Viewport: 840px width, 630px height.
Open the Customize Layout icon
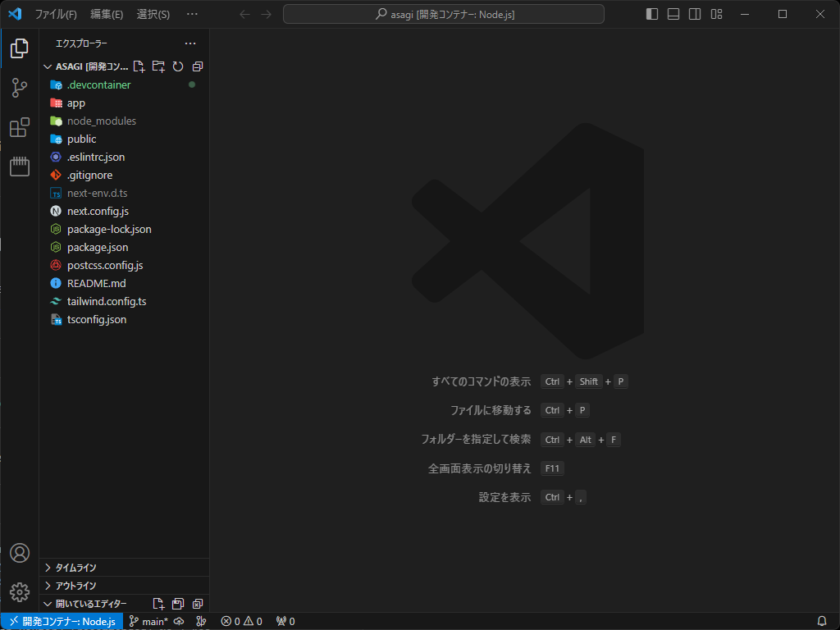716,14
